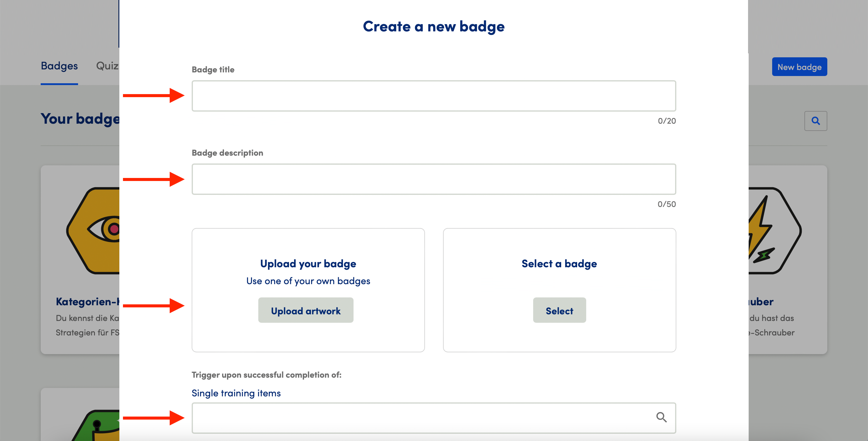Viewport: 868px width, 441px height.
Task: Click the Select a badge heading
Action: pyautogui.click(x=559, y=263)
